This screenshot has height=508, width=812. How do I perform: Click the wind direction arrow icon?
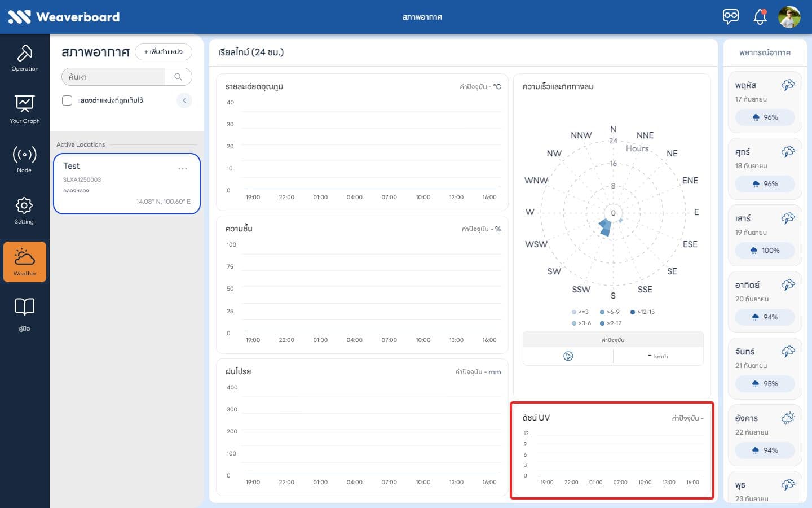point(568,356)
